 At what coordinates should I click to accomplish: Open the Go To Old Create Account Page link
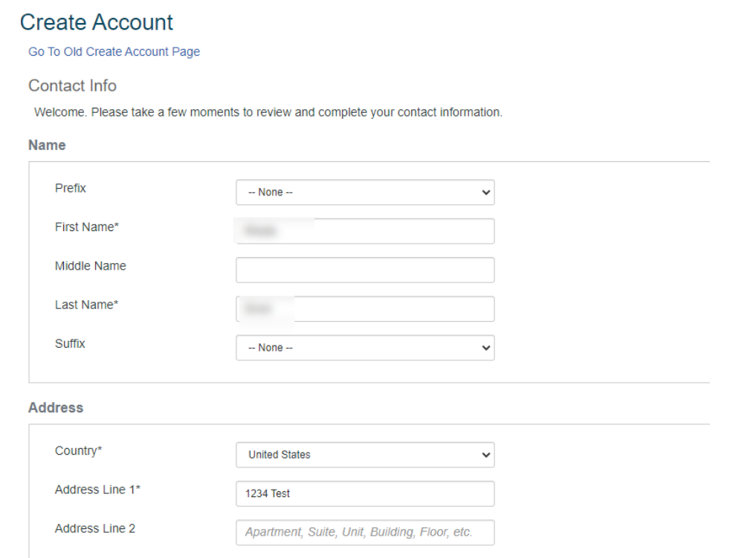(114, 52)
